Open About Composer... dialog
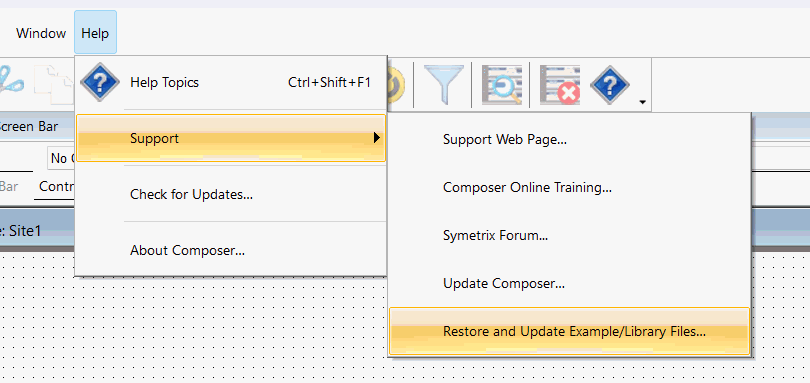The width and height of the screenshot is (810, 383). pyautogui.click(x=231, y=251)
